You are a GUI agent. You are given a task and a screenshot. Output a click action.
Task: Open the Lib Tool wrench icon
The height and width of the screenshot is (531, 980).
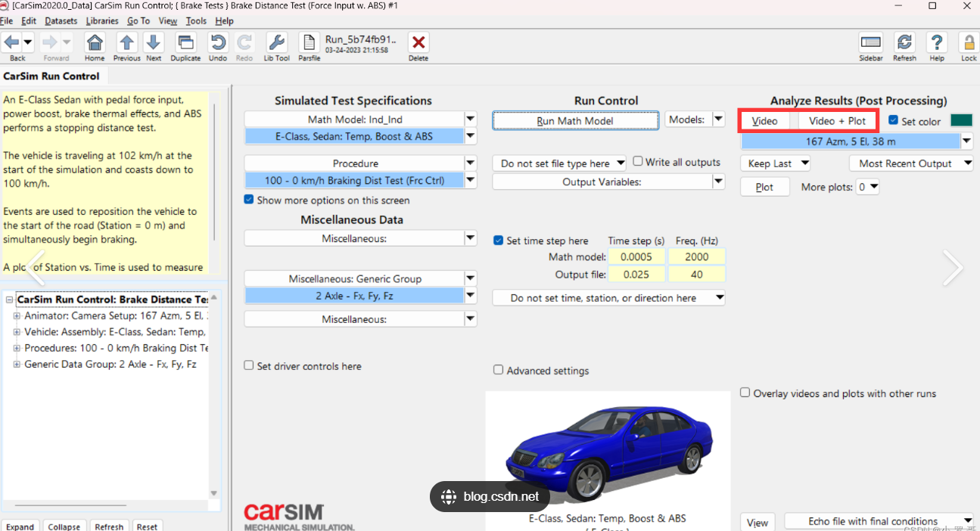277,42
